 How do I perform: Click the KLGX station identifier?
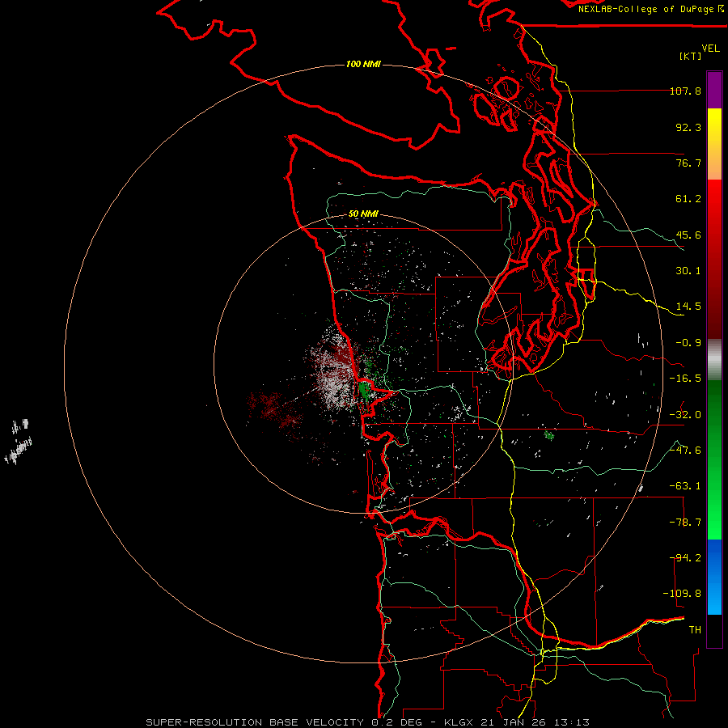click(460, 722)
